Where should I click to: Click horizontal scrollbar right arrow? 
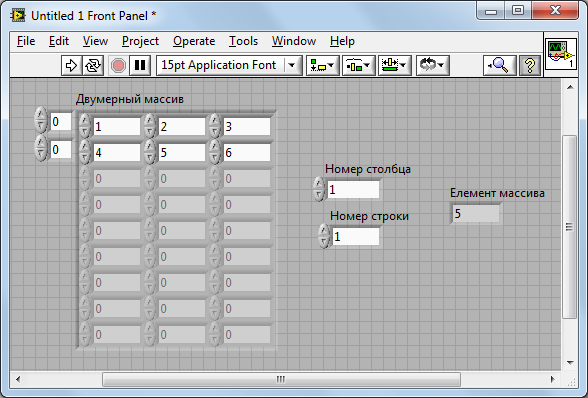click(x=552, y=379)
